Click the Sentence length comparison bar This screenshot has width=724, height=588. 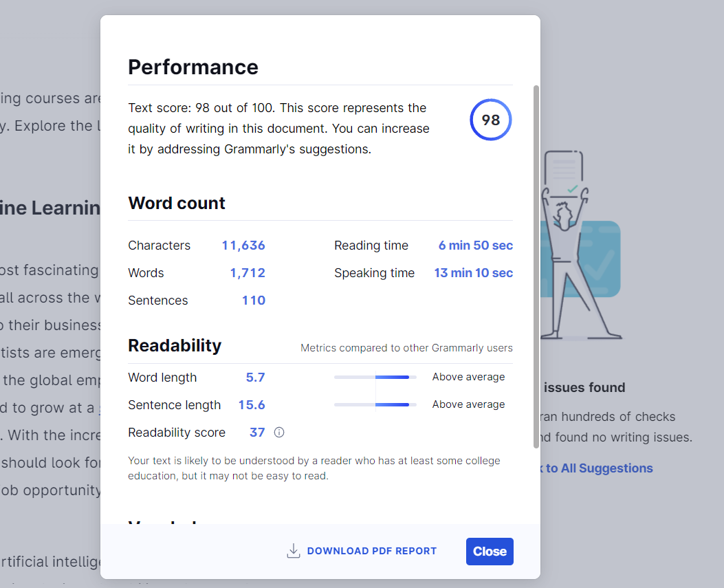[375, 404]
